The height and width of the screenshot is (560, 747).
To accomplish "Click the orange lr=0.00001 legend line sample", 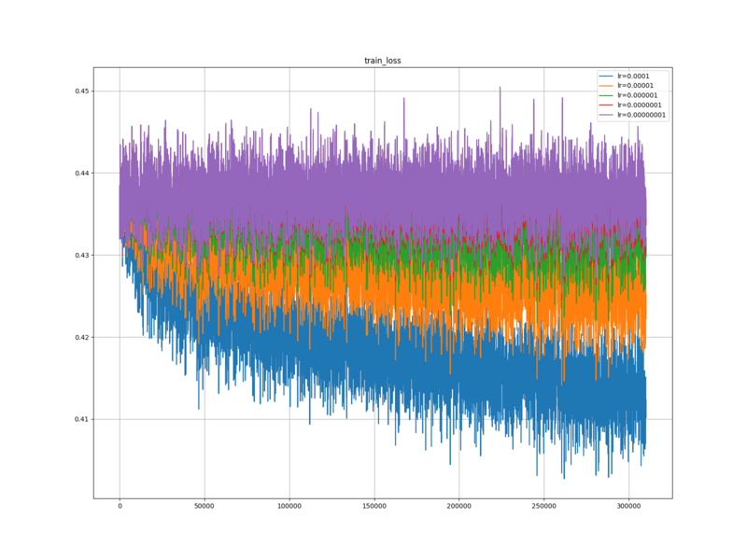I will (606, 85).
